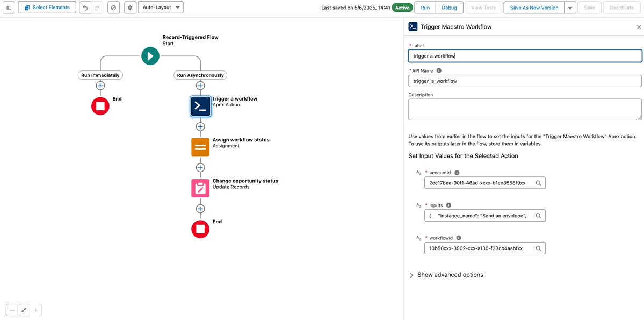The height and width of the screenshot is (320, 644).
Task: Click Save As New Version
Action: coord(534,8)
